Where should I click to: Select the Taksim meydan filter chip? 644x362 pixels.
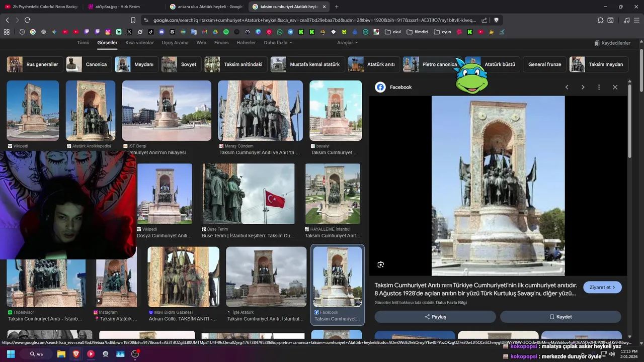tap(599, 64)
